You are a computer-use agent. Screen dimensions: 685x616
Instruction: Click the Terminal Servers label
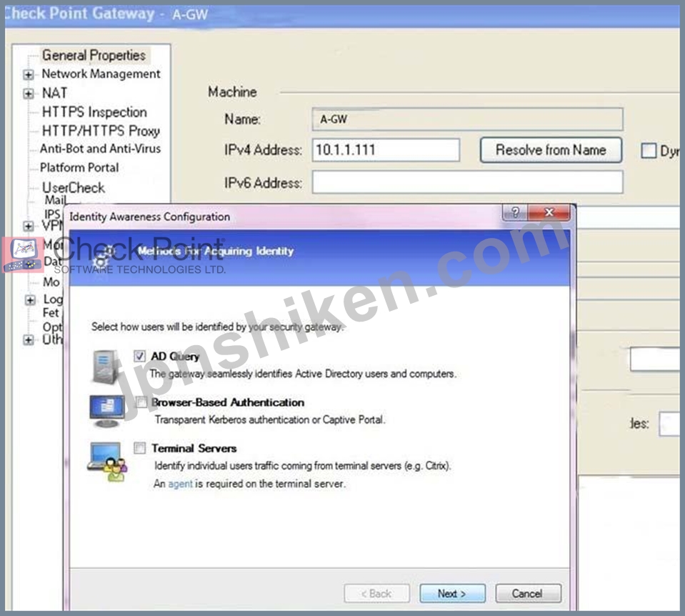[194, 448]
